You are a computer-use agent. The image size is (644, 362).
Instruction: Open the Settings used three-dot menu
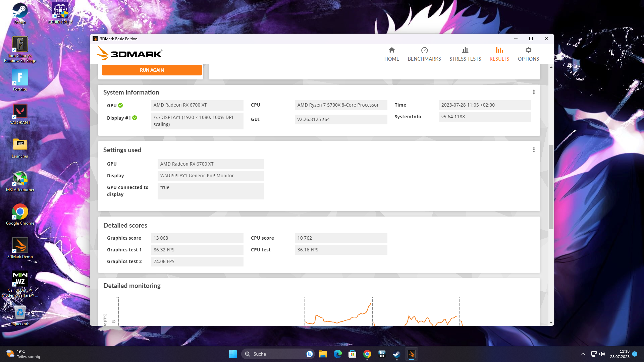click(534, 150)
